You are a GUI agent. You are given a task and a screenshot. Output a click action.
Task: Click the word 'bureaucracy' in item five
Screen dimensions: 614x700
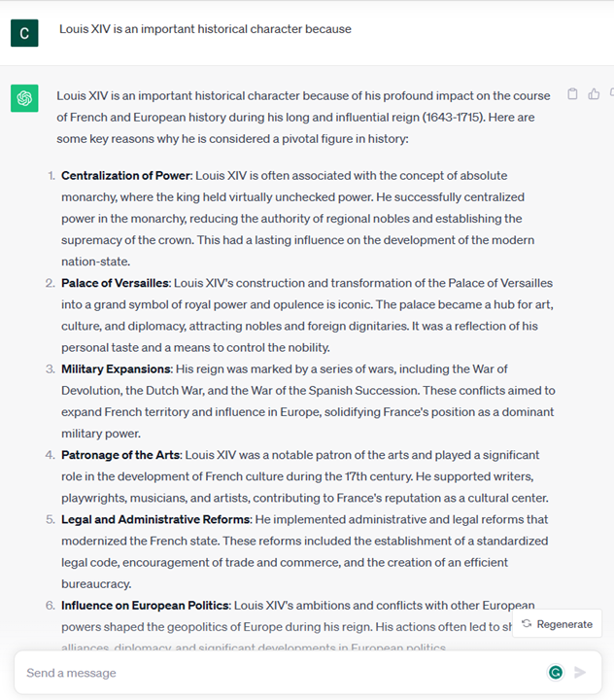click(95, 584)
